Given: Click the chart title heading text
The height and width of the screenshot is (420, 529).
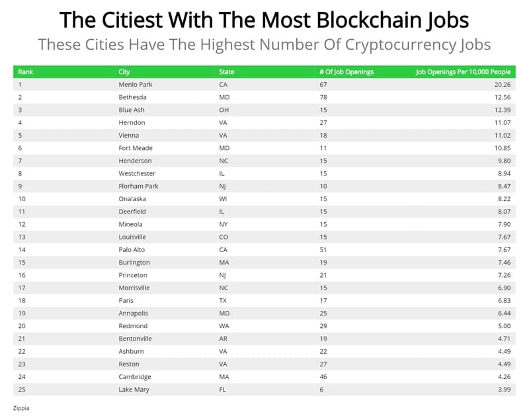Looking at the screenshot, I should [264, 20].
